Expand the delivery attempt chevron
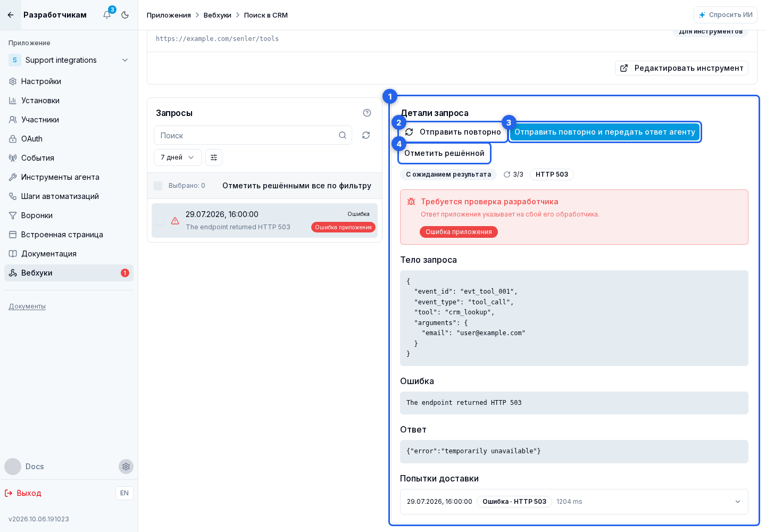Viewport: 766px width, 532px height. tap(738, 502)
